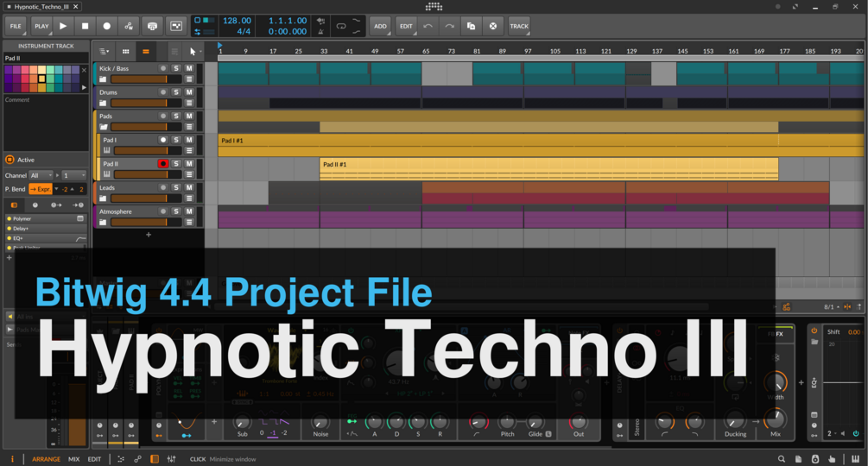The width and height of the screenshot is (868, 466).
Task: Toggle the mixer panel icon in the footer
Action: [x=172, y=459]
